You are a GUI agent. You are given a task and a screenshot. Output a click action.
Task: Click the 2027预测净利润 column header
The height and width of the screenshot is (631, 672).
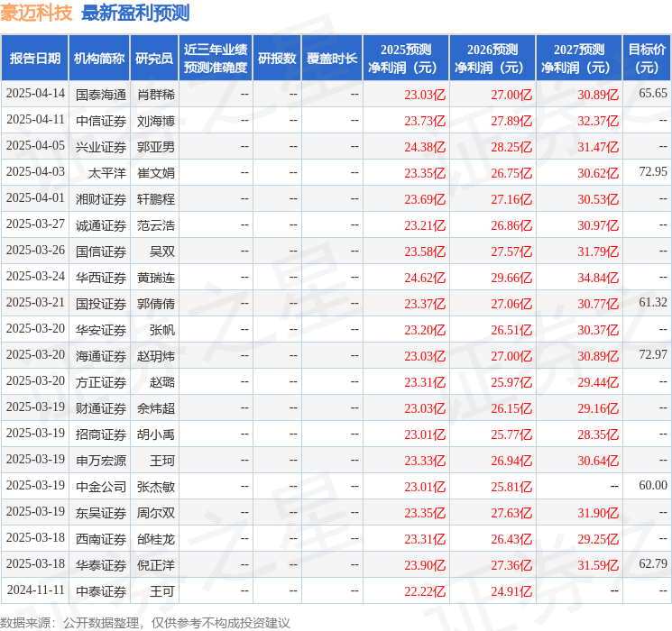[x=579, y=58]
